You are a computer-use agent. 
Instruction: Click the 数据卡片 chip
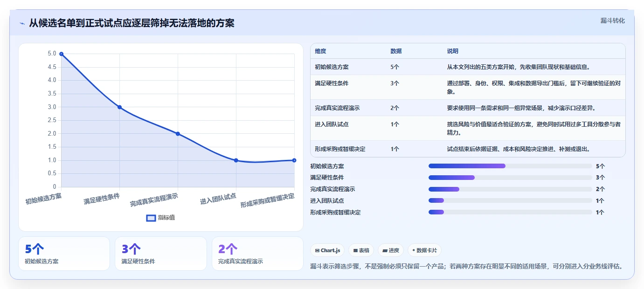[x=424, y=250]
